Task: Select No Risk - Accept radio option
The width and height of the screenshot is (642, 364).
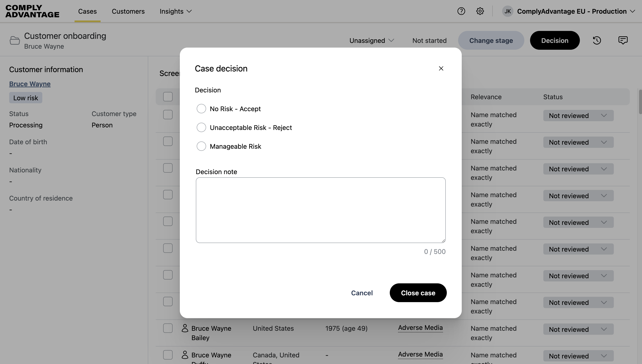Action: [201, 109]
